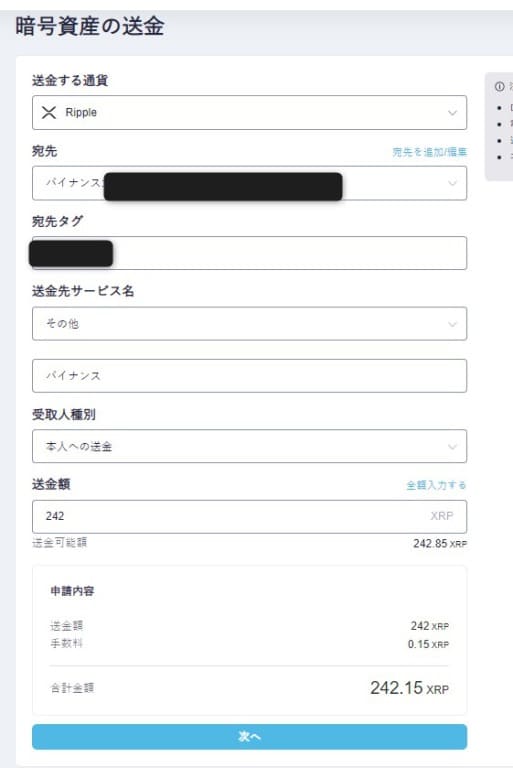Open the 送金先サービス名 その他 dropdown
Image resolution: width=513 pixels, height=768 pixels.
[x=249, y=324]
